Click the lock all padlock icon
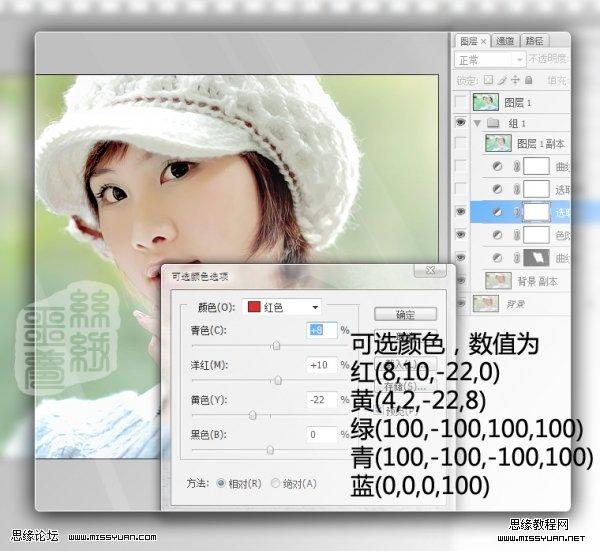The width and height of the screenshot is (600, 551). click(529, 79)
